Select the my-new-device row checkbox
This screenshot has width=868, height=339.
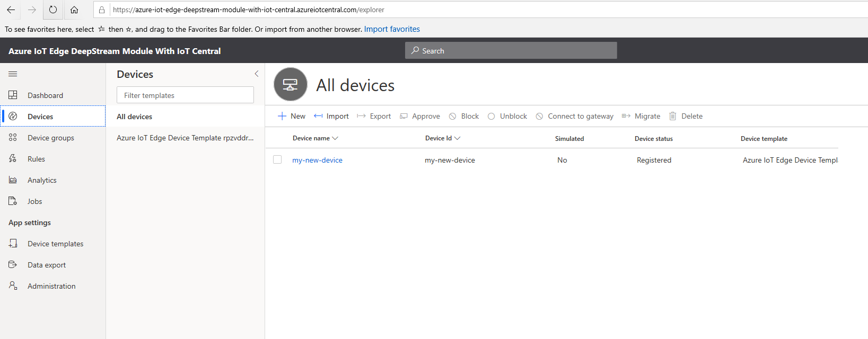[x=277, y=159]
